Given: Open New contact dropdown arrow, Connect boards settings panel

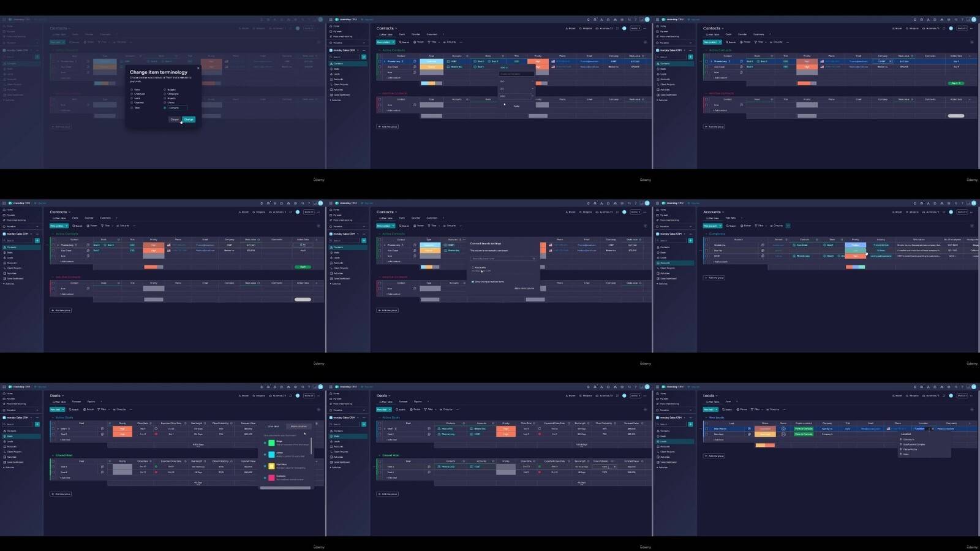Looking at the screenshot, I should [x=393, y=226].
